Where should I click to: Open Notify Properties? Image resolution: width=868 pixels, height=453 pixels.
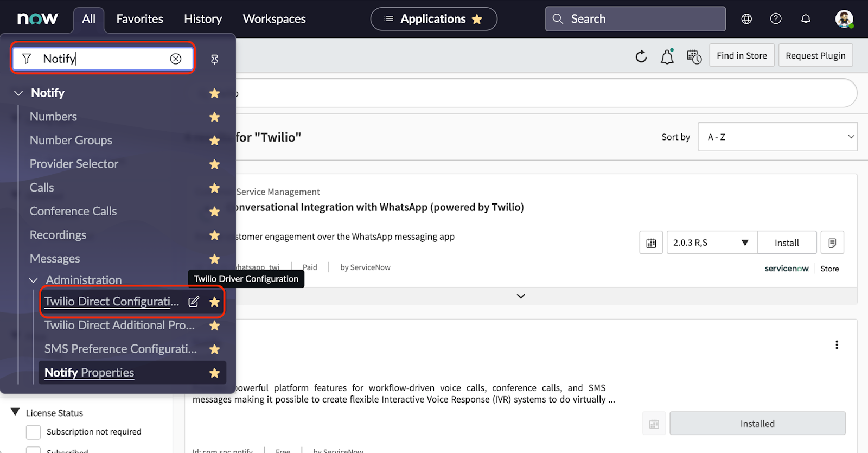pos(89,373)
